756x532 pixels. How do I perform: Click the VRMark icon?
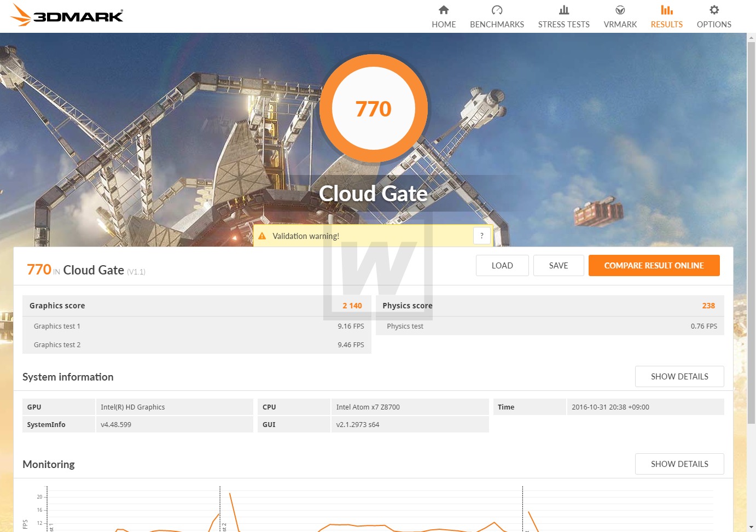620,10
